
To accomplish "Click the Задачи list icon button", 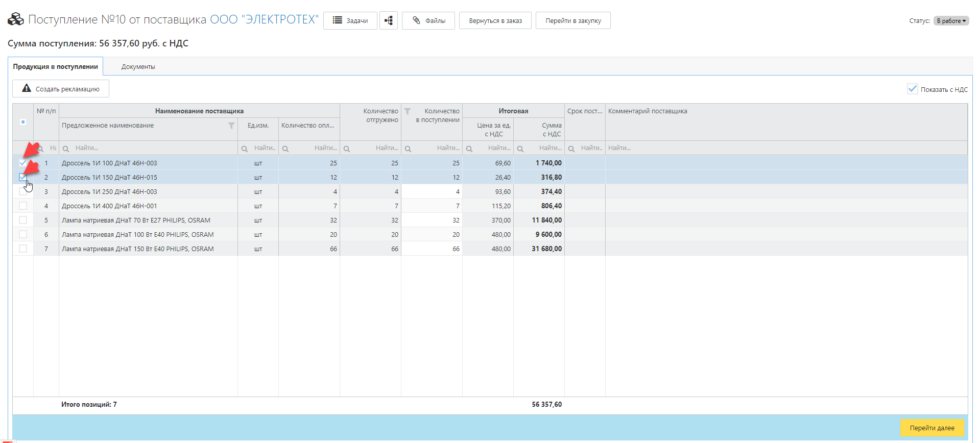I will click(x=338, y=20).
